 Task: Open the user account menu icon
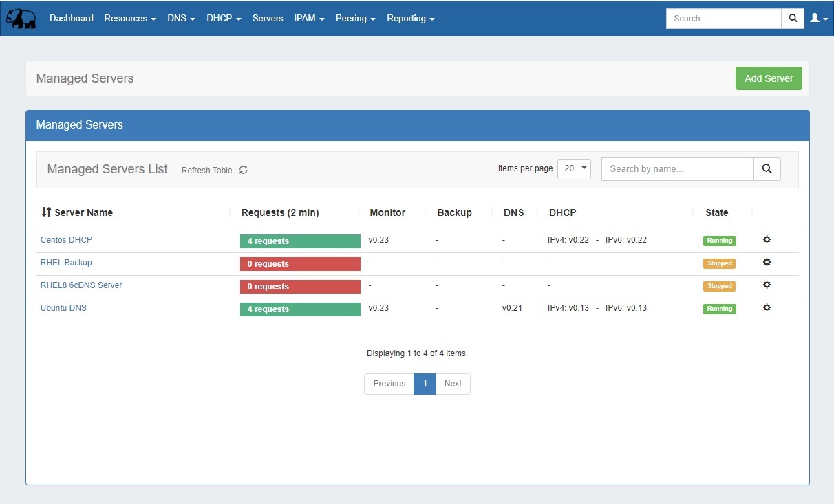click(x=818, y=19)
